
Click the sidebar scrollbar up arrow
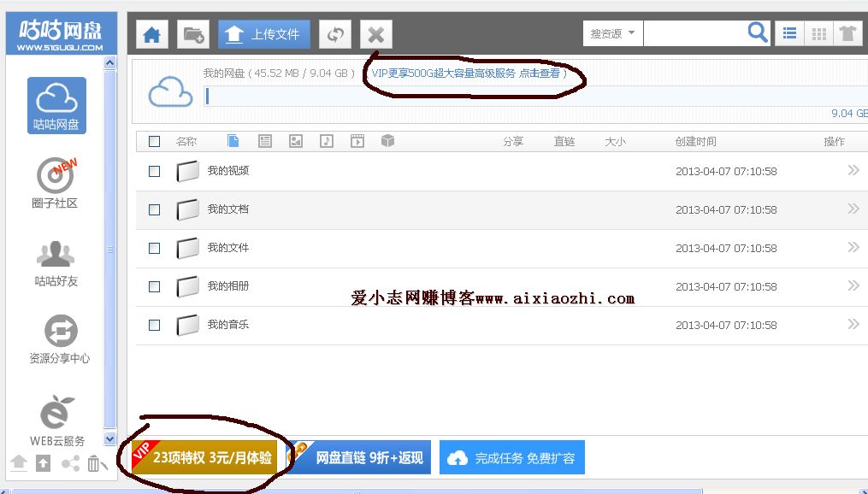[110, 63]
